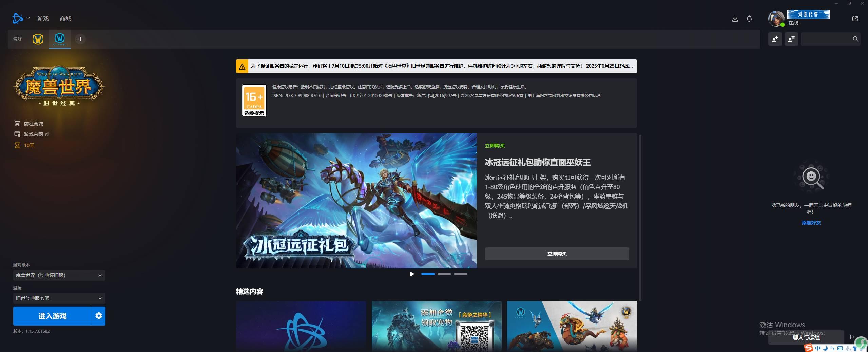This screenshot has width=868, height=352.
Task: Click the CADPA 16+ age rating badge
Action: tap(254, 100)
